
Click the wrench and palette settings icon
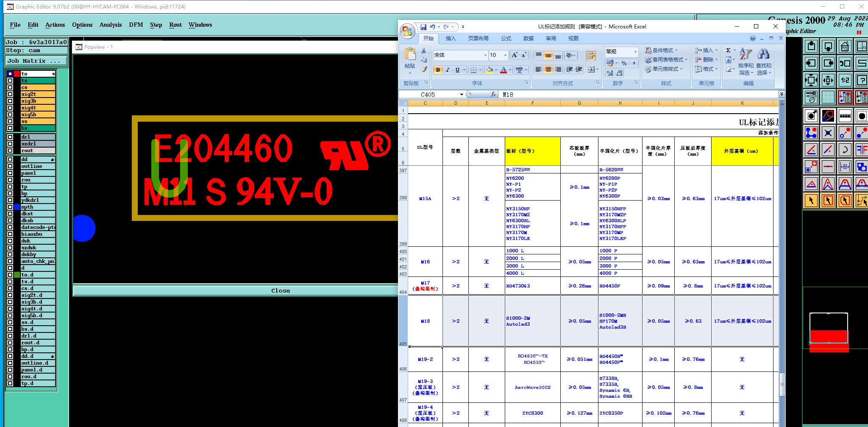811,97
